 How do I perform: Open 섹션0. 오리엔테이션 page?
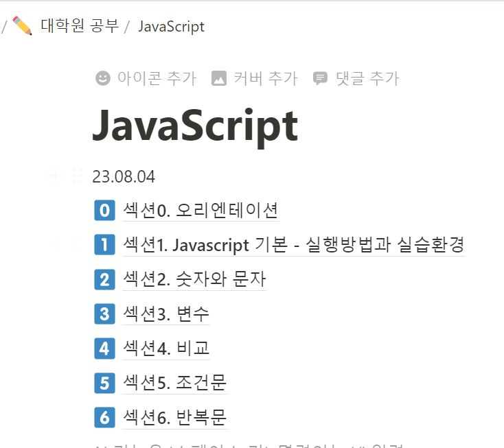tap(201, 211)
